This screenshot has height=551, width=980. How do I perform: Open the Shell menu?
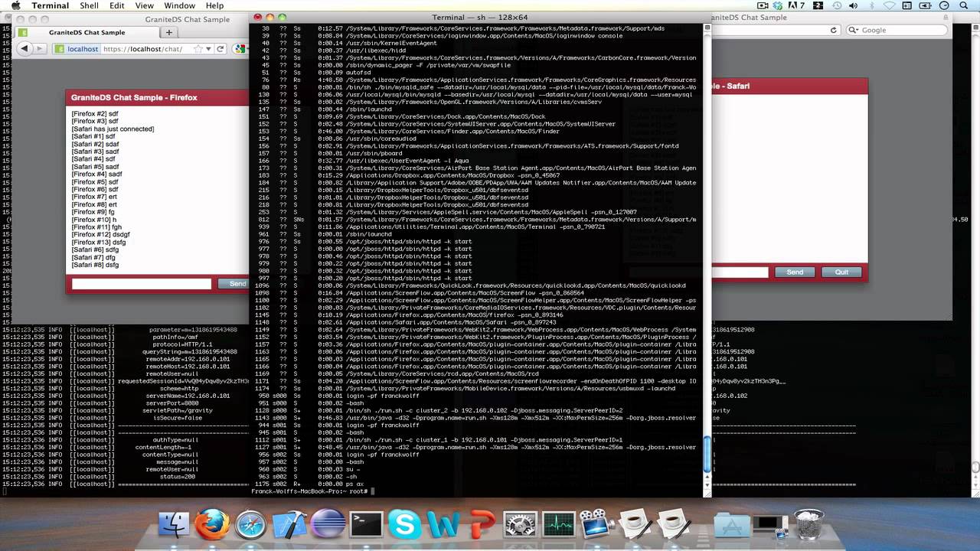[x=89, y=5]
